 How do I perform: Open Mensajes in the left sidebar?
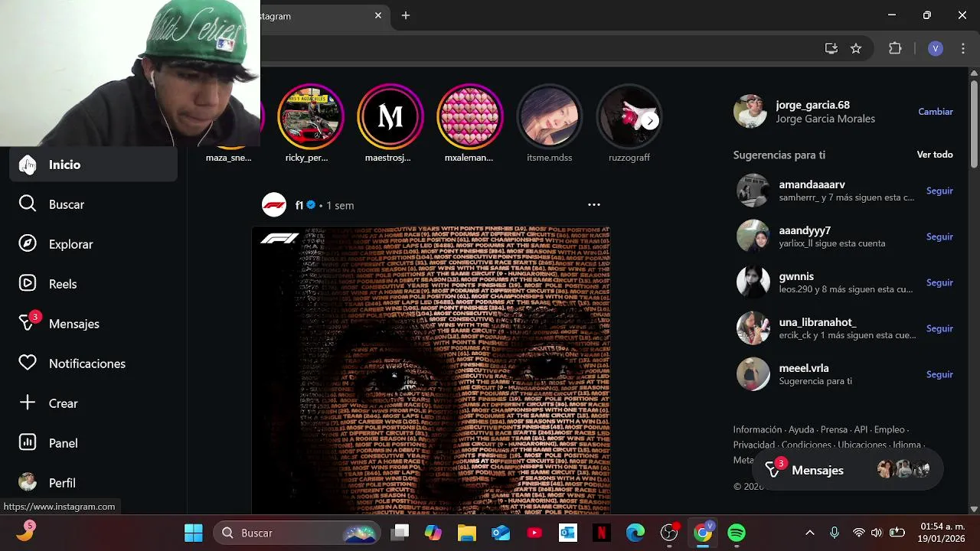tap(93, 324)
